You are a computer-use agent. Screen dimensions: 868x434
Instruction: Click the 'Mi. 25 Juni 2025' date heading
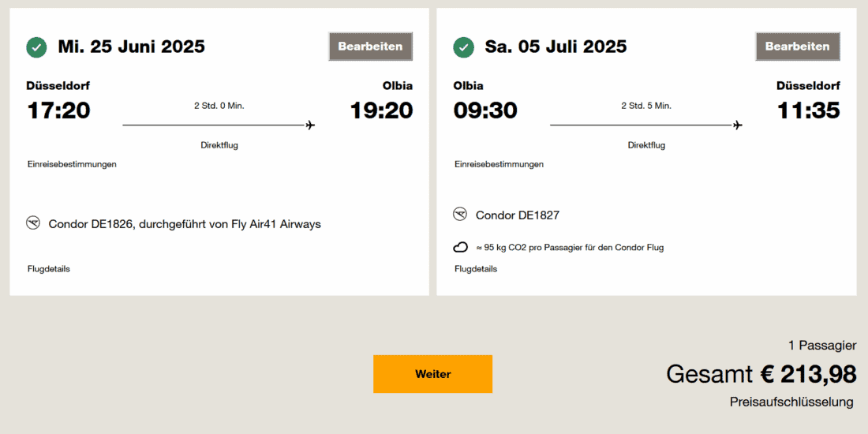[131, 47]
